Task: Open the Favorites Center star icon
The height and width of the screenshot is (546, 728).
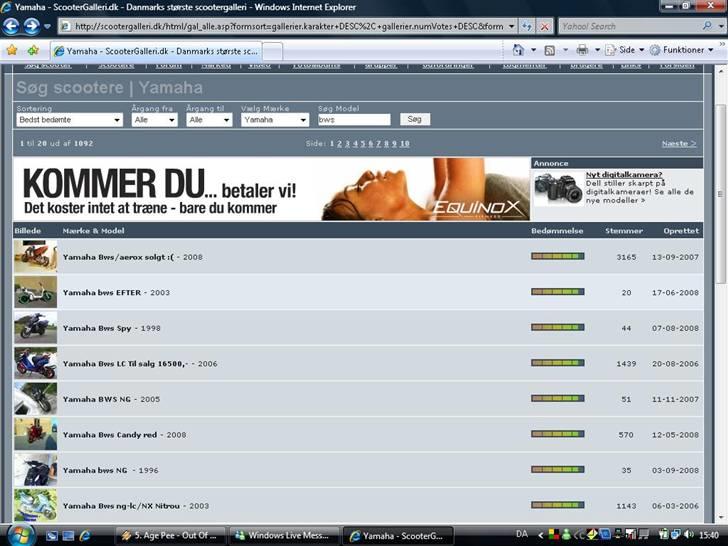Action: click(12, 49)
